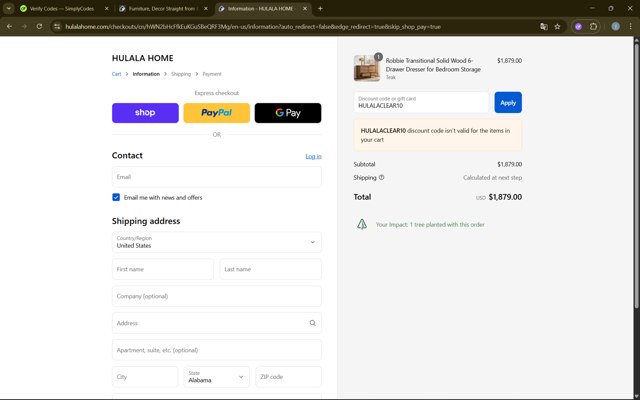The width and height of the screenshot is (640, 400).
Task: Click the HULALA HOME store title
Action: pos(142,58)
